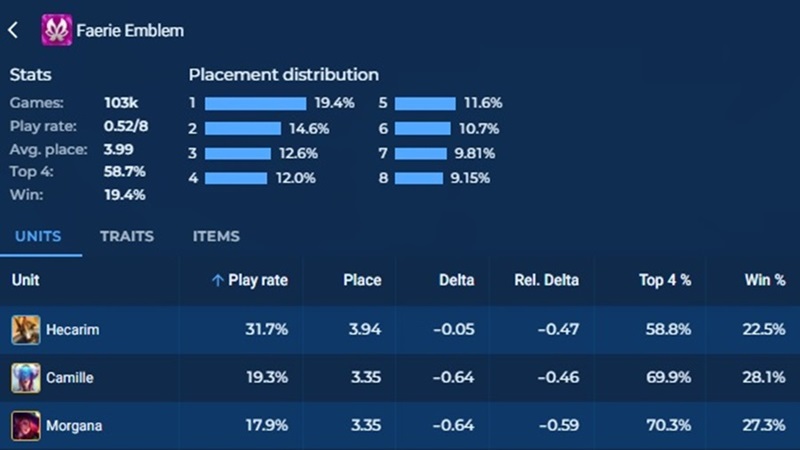Click Camille's champion portrait icon
Screen dimensions: 800x450
click(x=26, y=378)
